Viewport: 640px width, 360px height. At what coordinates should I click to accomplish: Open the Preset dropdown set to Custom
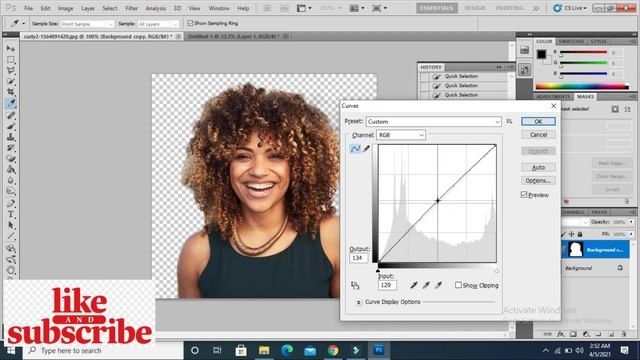(x=433, y=122)
